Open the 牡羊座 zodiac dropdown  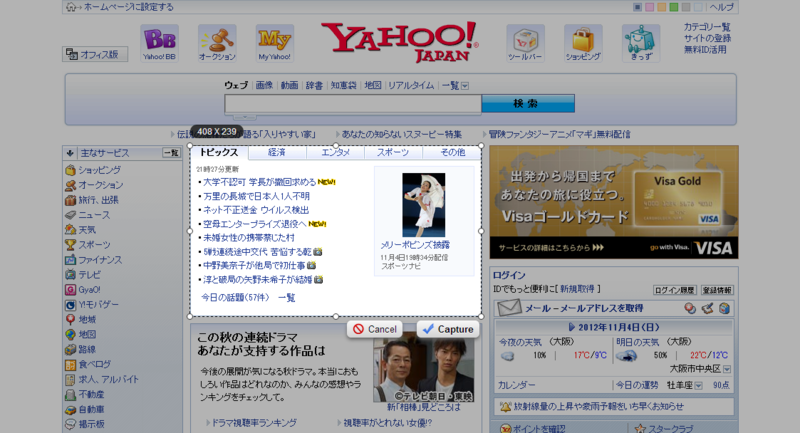tap(698, 386)
